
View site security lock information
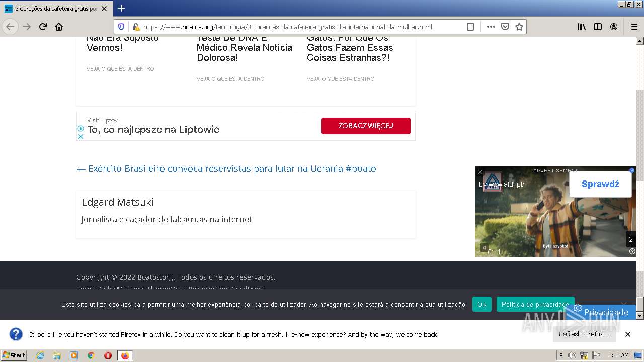tap(135, 27)
